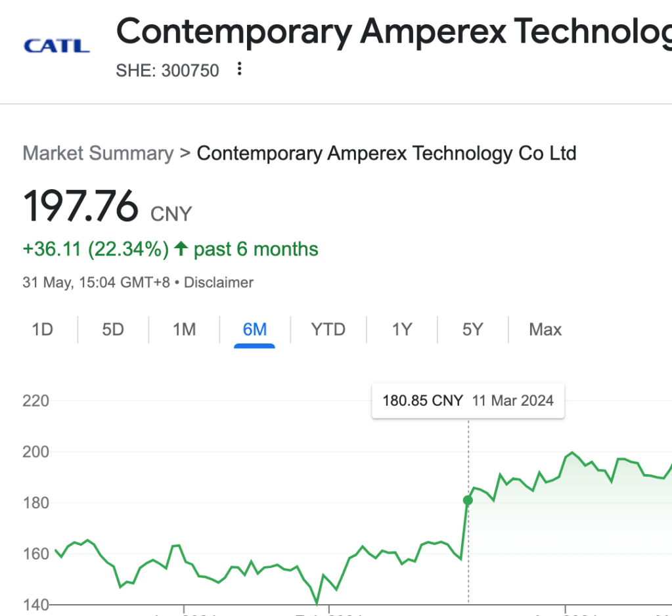This screenshot has height=616, width=672.
Task: Select the active 6M tab
Action: [x=255, y=329]
